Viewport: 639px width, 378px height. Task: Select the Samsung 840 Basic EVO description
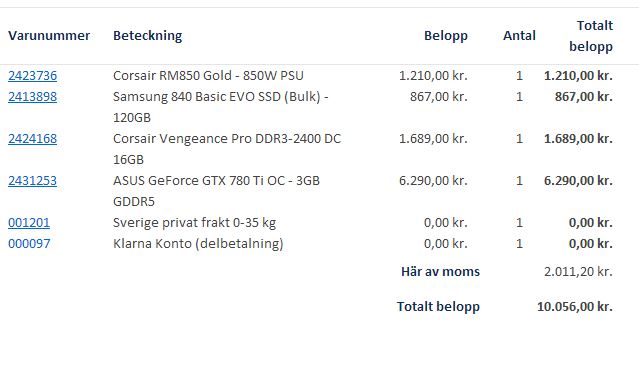point(220,107)
